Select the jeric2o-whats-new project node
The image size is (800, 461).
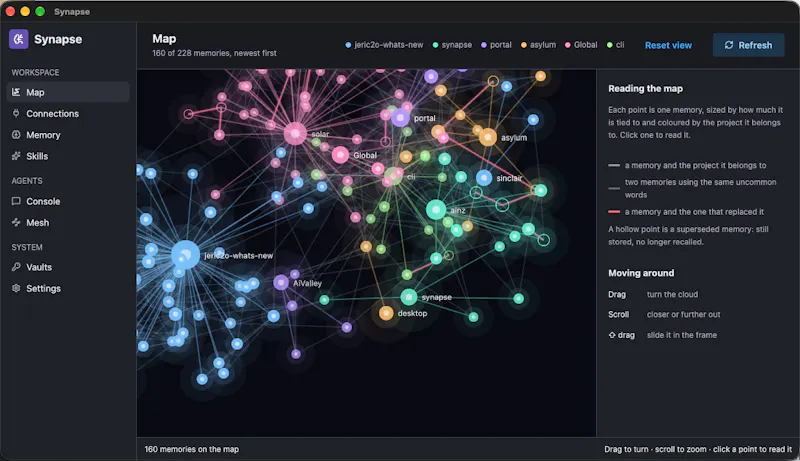[185, 254]
